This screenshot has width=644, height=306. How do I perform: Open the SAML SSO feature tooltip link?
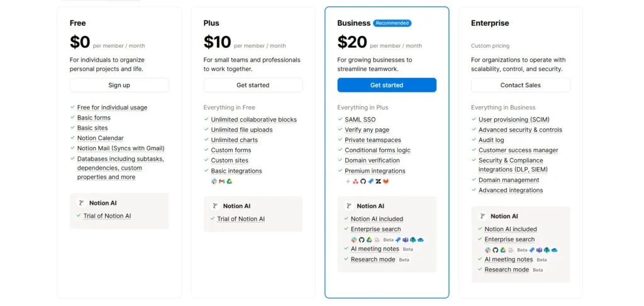360,119
